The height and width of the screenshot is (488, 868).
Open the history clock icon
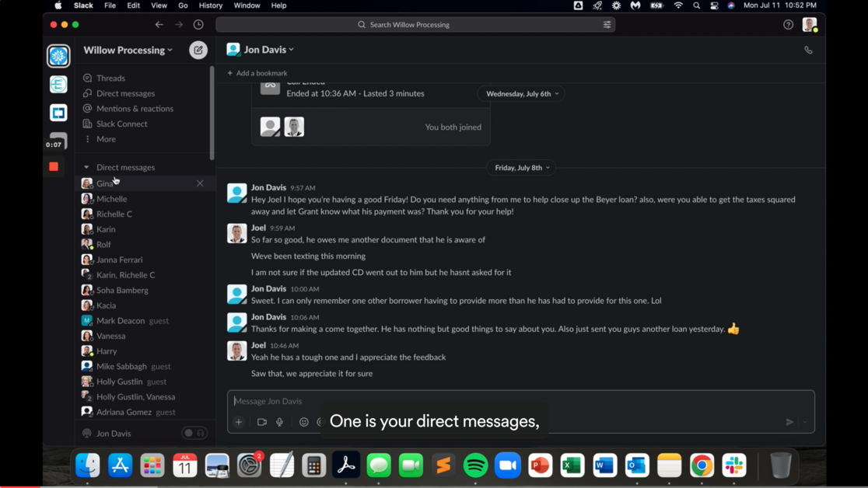(x=198, y=25)
